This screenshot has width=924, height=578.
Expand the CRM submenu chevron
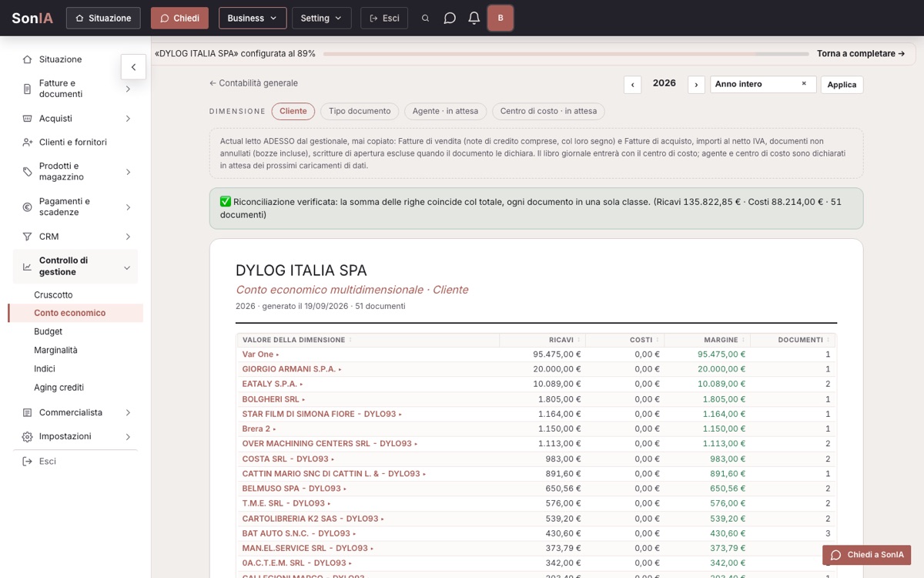pyautogui.click(x=128, y=237)
